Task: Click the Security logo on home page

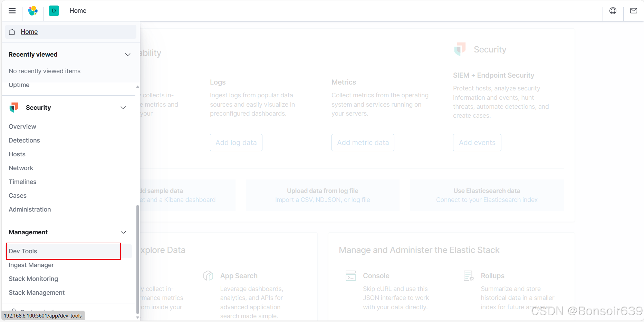Action: pos(460,49)
